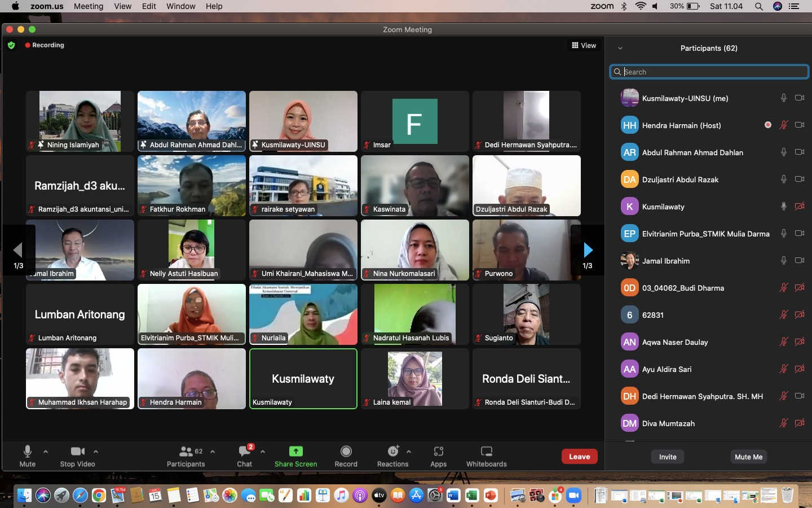Viewport: 812px width, 508px height.
Task: Click the Record icon in toolbar
Action: tap(346, 452)
